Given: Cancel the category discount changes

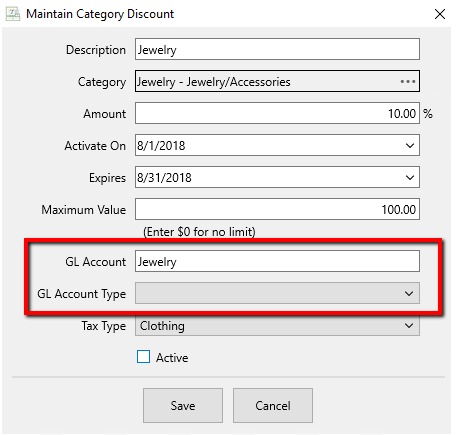Looking at the screenshot, I should 273,405.
